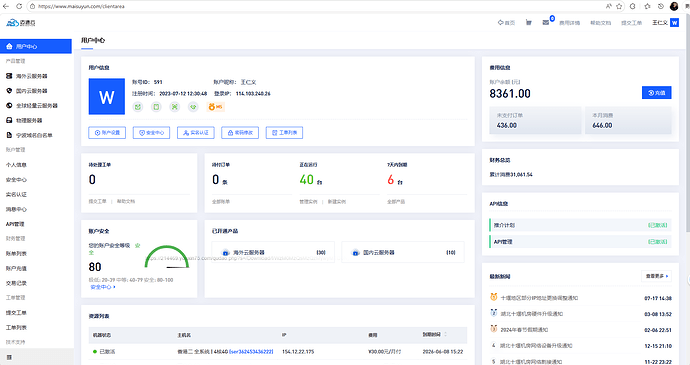The image size is (690, 365).
Task: Click the 物理服务器 sidebar icon
Action: (9, 120)
